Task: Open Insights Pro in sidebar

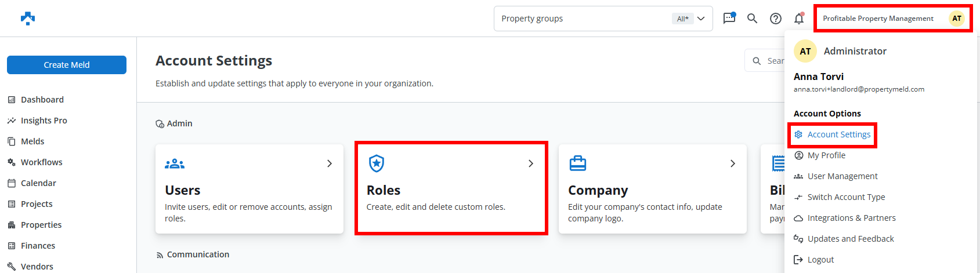Action: [x=44, y=121]
